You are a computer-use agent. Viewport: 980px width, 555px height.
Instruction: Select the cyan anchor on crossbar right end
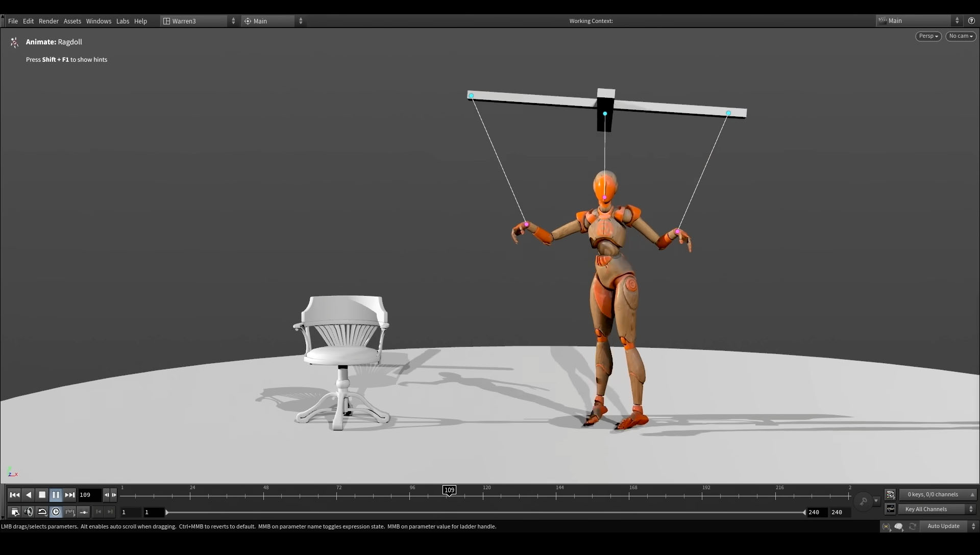pyautogui.click(x=728, y=113)
